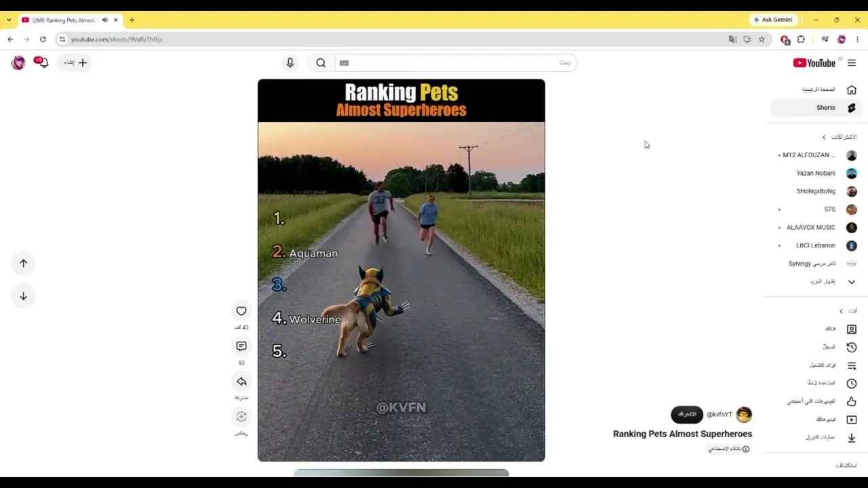868x488 pixels.
Task: Open the Chrome extensions puzzle icon
Action: tap(801, 39)
